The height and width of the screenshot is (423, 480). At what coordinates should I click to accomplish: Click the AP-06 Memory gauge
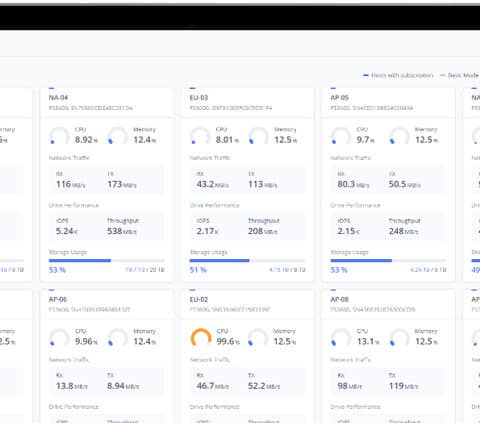(118, 337)
